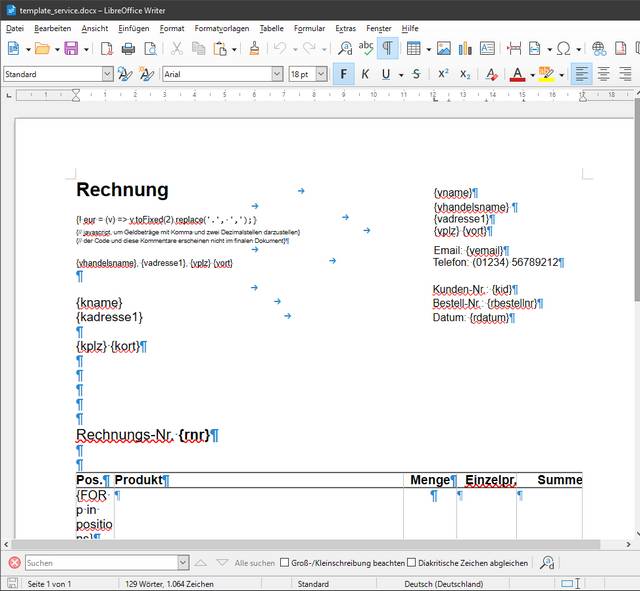Screen dimensions: 640x591
Task: Click the clone formatting paintbrush icon
Action: pyautogui.click(x=253, y=48)
